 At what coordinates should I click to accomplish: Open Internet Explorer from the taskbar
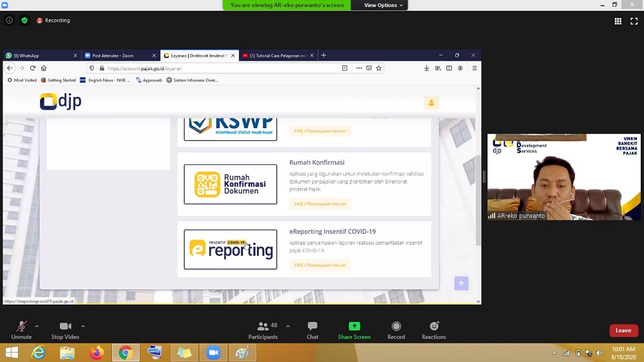[39, 352]
